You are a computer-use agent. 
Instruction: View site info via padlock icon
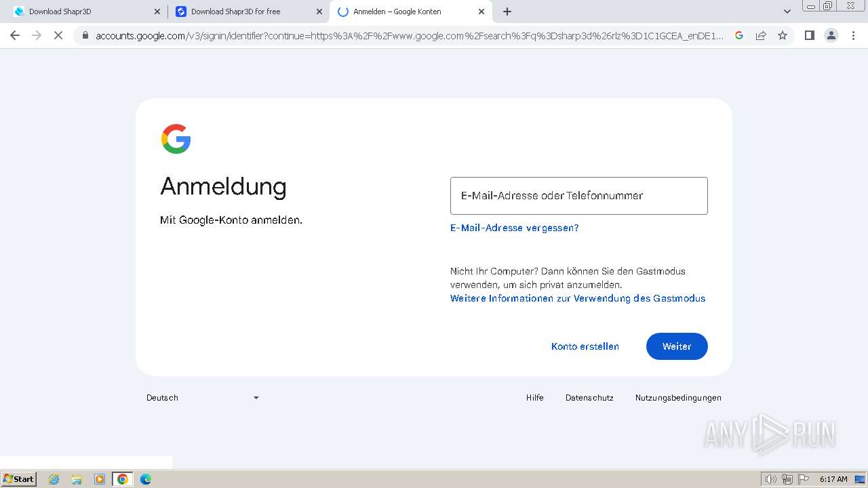pyautogui.click(x=85, y=35)
